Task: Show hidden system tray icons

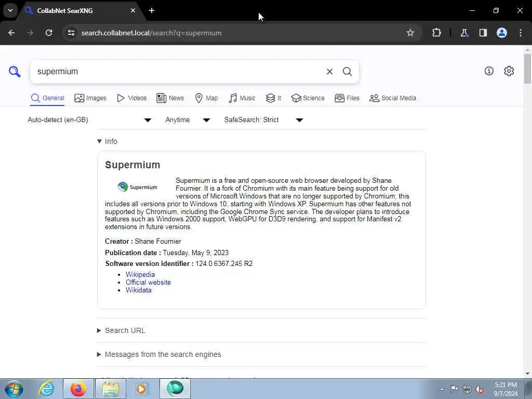Action: (x=442, y=389)
